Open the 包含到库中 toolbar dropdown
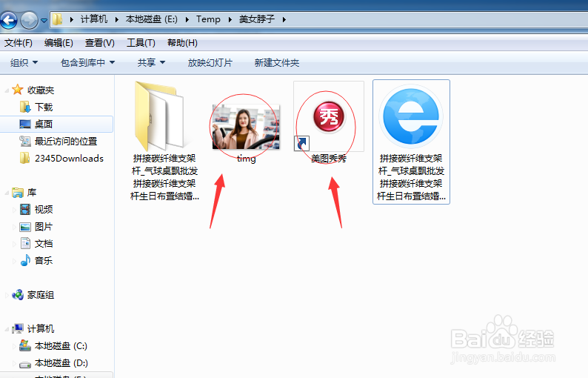Screen dimensions: 588x378 (87, 63)
